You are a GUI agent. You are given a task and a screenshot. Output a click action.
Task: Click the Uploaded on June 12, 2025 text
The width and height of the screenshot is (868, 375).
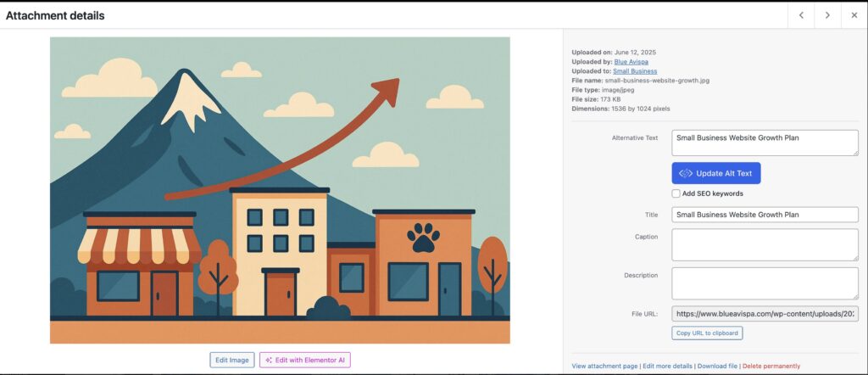click(614, 53)
